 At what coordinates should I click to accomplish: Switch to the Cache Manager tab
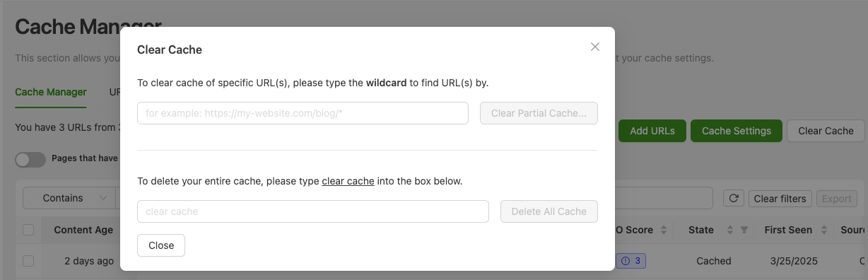[x=51, y=92]
